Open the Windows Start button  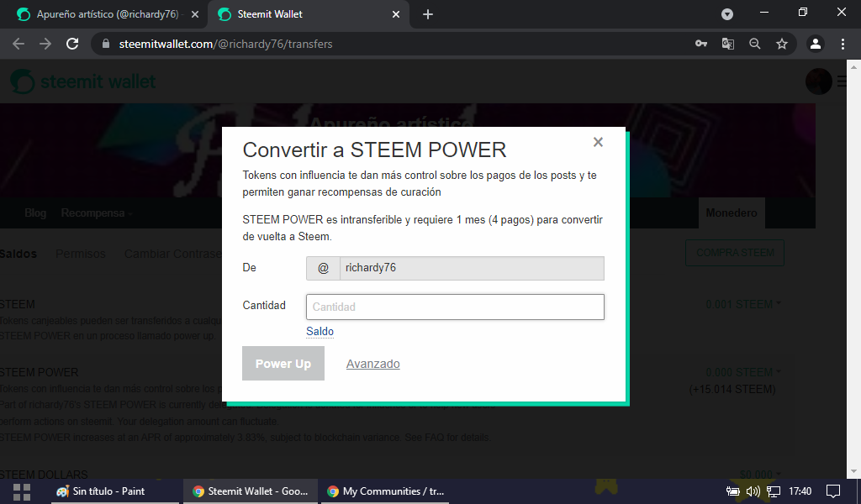[x=21, y=491]
